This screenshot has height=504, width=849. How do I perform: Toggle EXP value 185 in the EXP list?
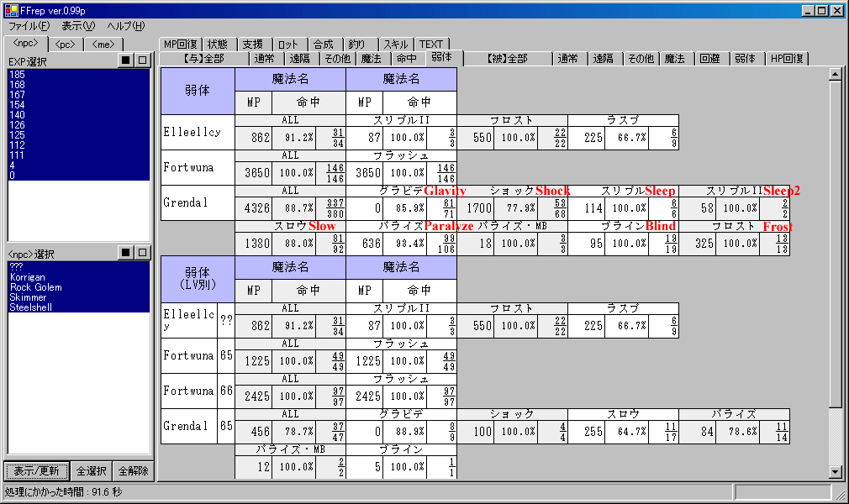17,75
